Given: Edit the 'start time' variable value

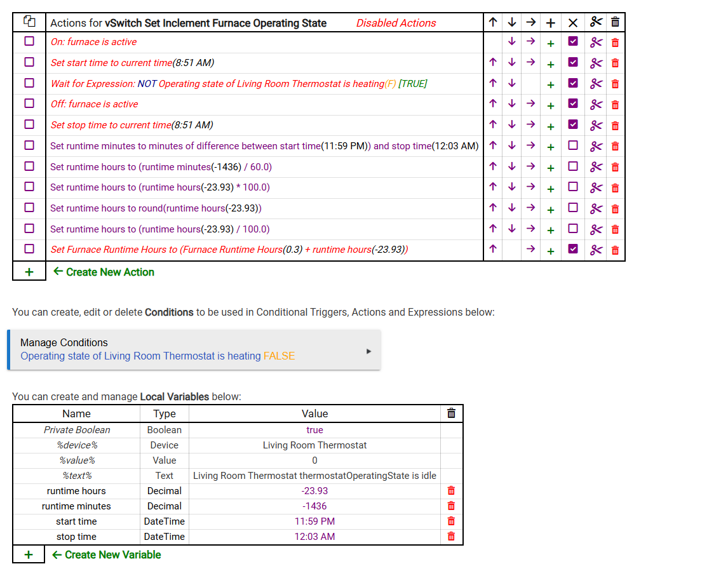Looking at the screenshot, I should pos(314,521).
